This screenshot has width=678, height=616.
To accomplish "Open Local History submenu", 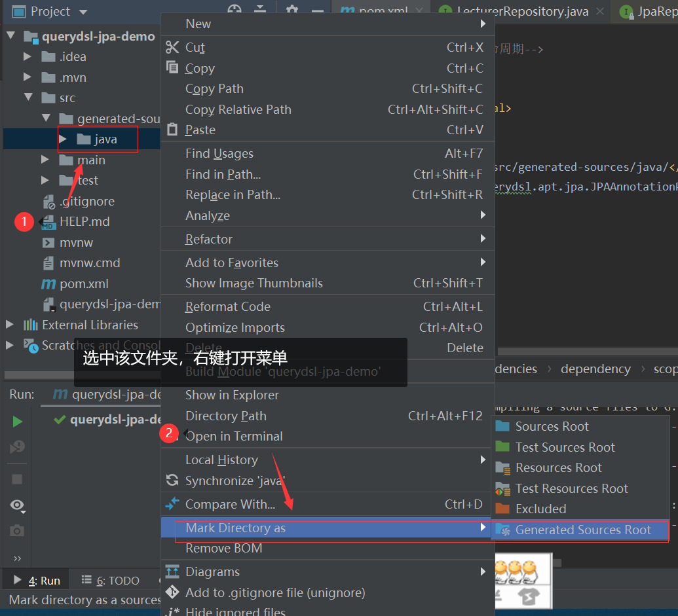I will 328,460.
